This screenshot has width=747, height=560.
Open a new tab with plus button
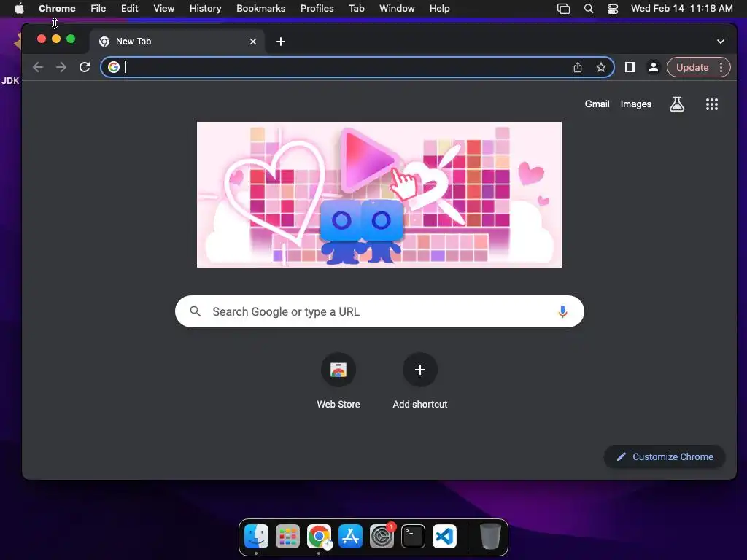click(x=281, y=42)
